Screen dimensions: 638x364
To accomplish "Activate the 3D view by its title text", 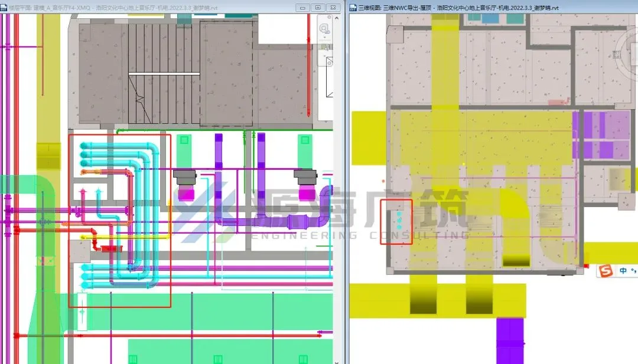I will tap(458, 8).
